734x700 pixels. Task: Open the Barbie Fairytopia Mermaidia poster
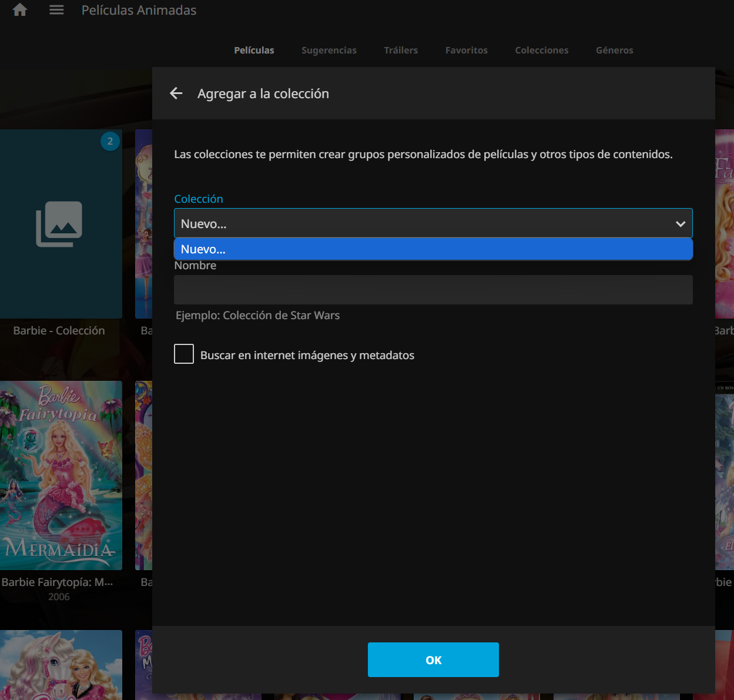point(61,475)
